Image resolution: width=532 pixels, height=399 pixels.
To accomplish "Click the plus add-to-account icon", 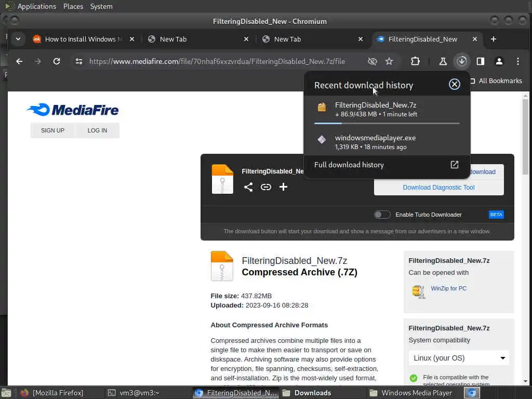I will 283,187.
